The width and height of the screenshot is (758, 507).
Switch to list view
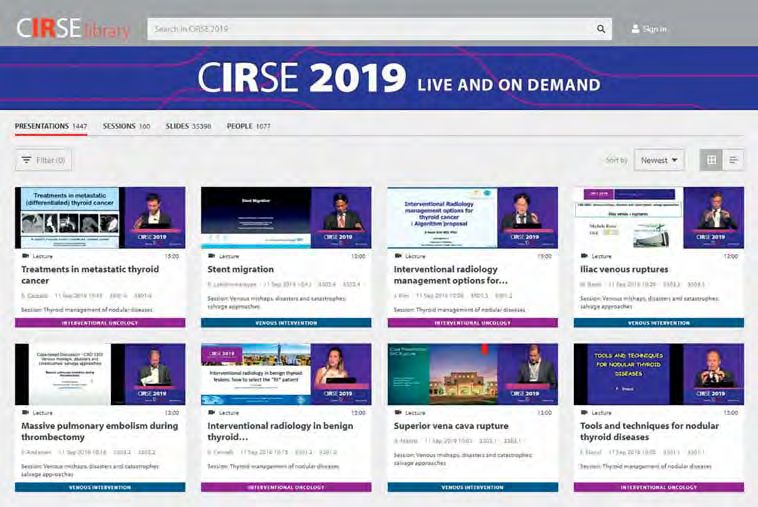tap(733, 160)
